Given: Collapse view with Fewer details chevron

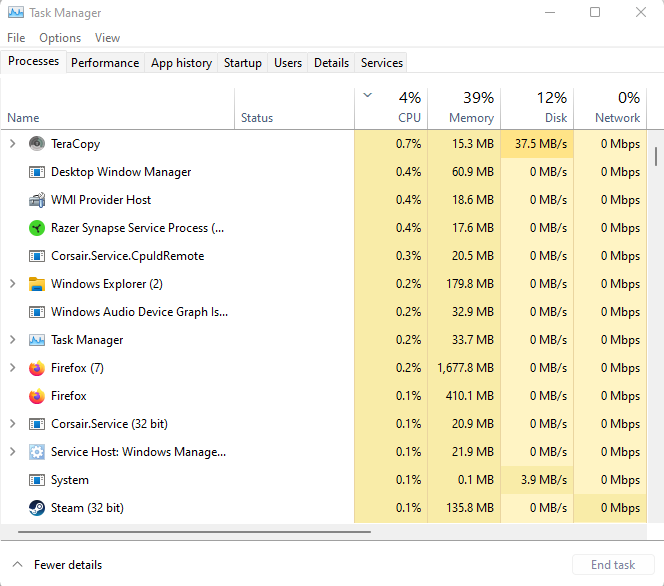Looking at the screenshot, I should [x=17, y=564].
